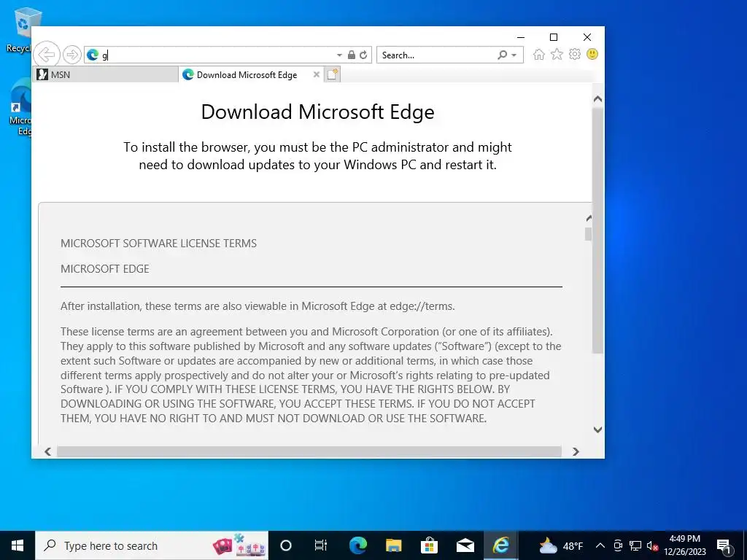Click the page vertical scrollbar down arrow

[x=598, y=429]
